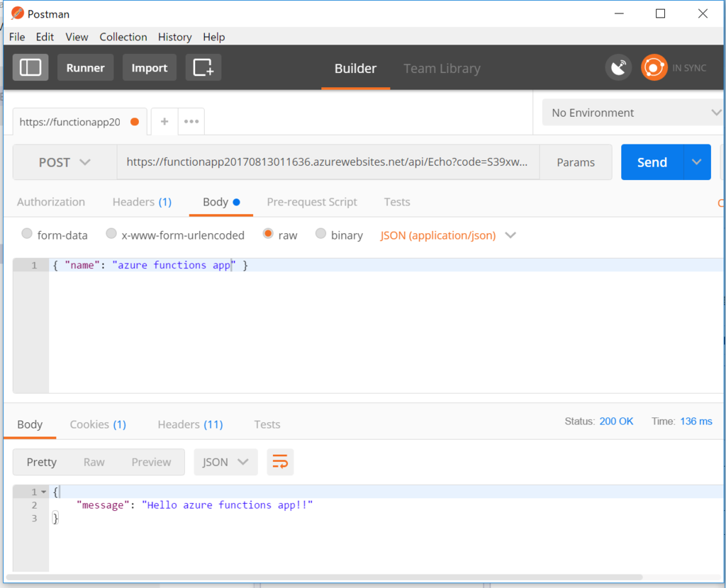Click the request URL field
Image resolution: width=726 pixels, height=588 pixels.
328,162
